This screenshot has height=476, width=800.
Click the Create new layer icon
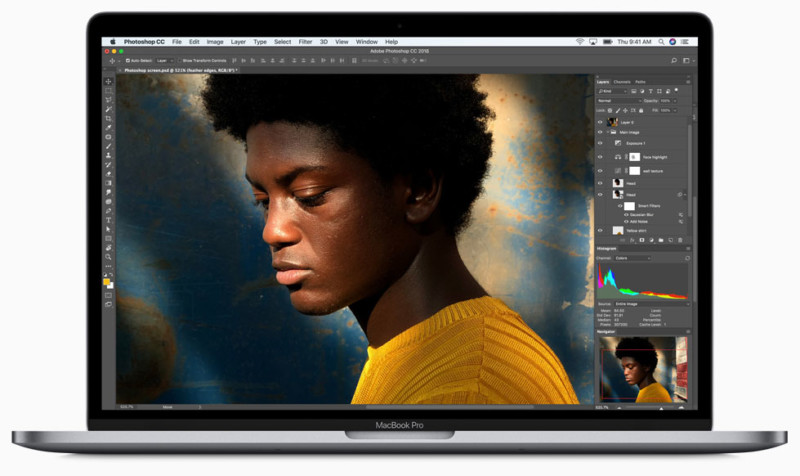(670, 240)
